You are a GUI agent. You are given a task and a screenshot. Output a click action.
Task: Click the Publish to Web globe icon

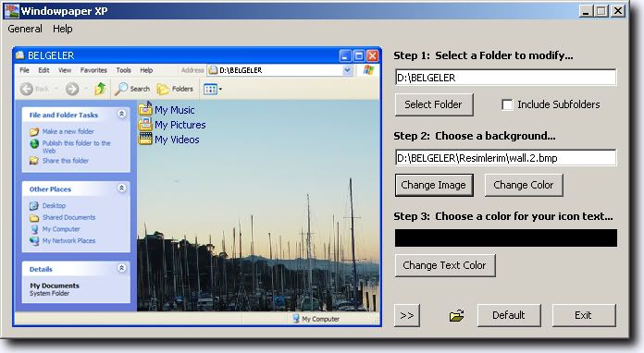34,143
